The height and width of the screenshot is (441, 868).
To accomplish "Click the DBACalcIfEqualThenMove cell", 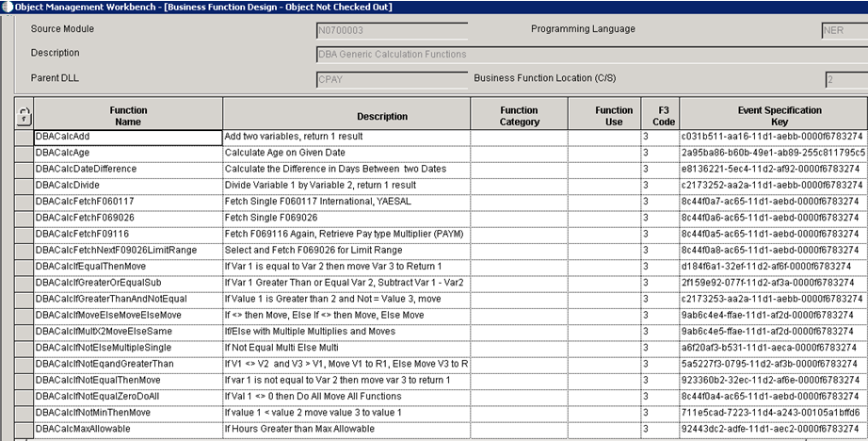I will click(128, 267).
